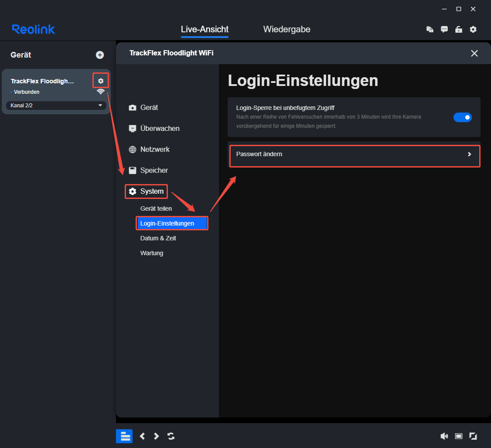Click the Verbunden connection status
This screenshot has width=491, height=448.
tap(27, 92)
